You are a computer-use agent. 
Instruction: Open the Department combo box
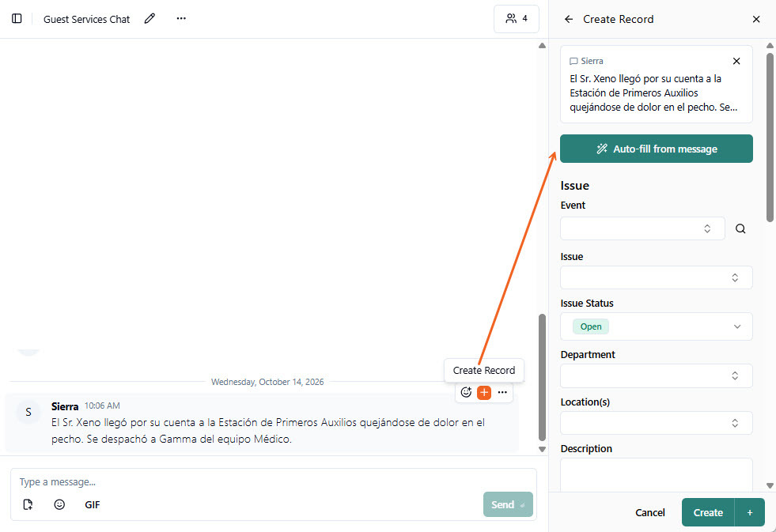tap(657, 375)
